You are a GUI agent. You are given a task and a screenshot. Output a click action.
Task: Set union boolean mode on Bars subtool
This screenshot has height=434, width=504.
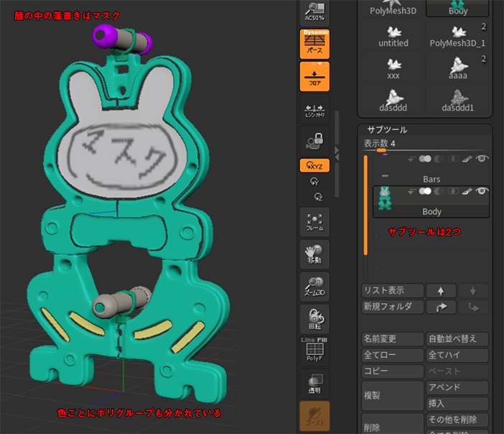pyautogui.click(x=425, y=159)
